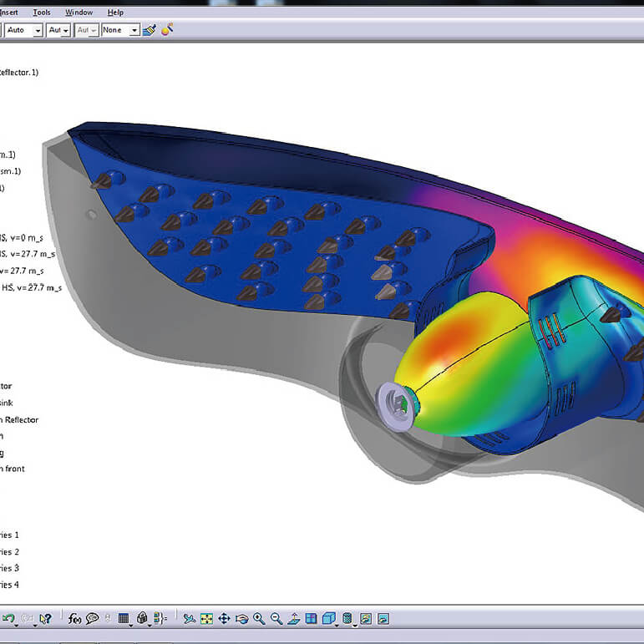Open the Tools menu

pos(42,13)
